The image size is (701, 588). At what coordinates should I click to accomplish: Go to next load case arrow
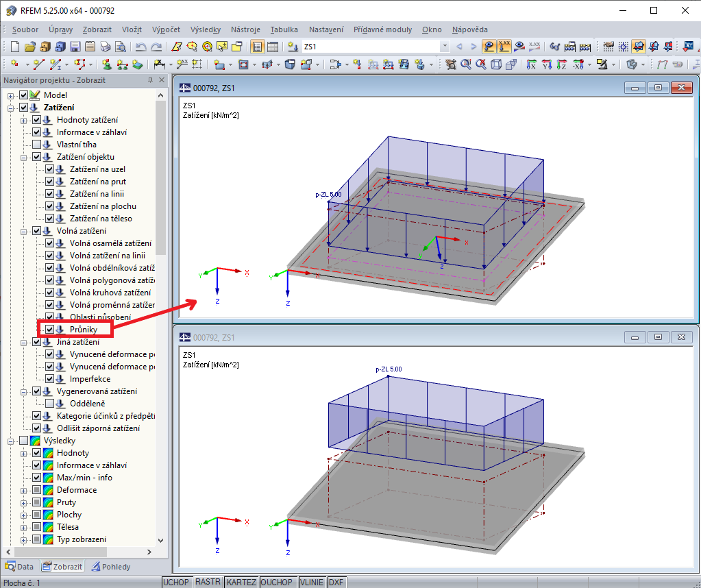[474, 47]
